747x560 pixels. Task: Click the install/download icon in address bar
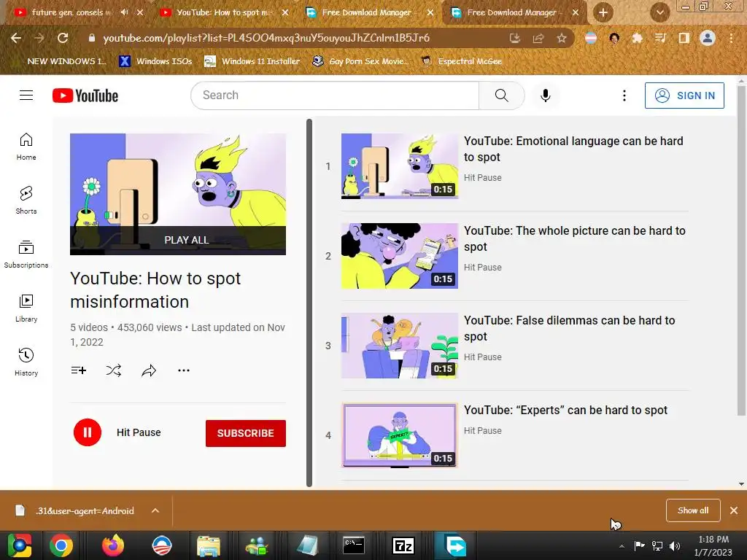(514, 38)
